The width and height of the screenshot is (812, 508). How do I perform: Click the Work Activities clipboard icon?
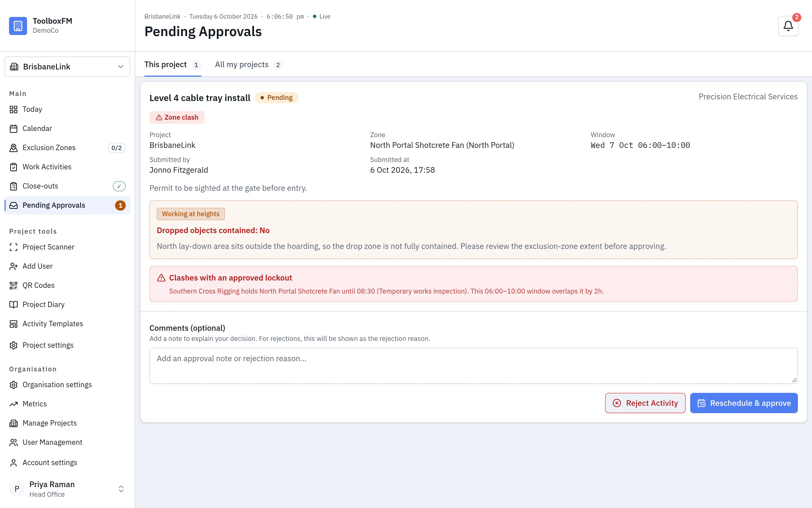(14, 167)
